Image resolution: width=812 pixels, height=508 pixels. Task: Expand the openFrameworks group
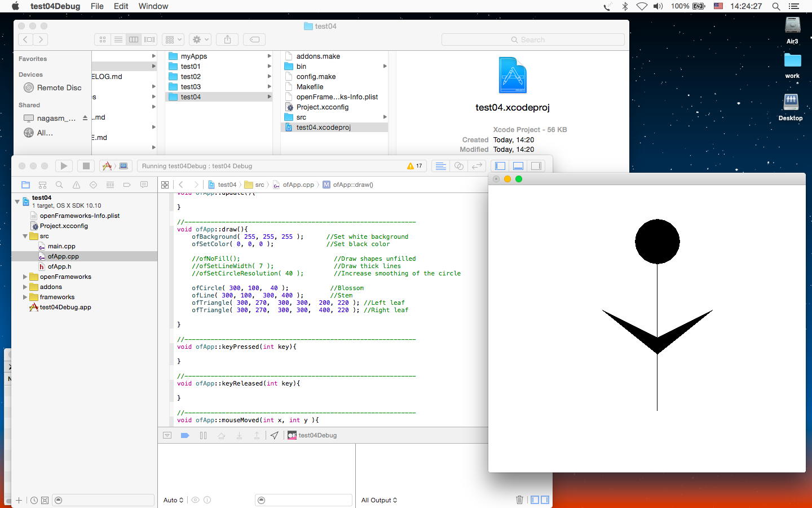tap(25, 277)
